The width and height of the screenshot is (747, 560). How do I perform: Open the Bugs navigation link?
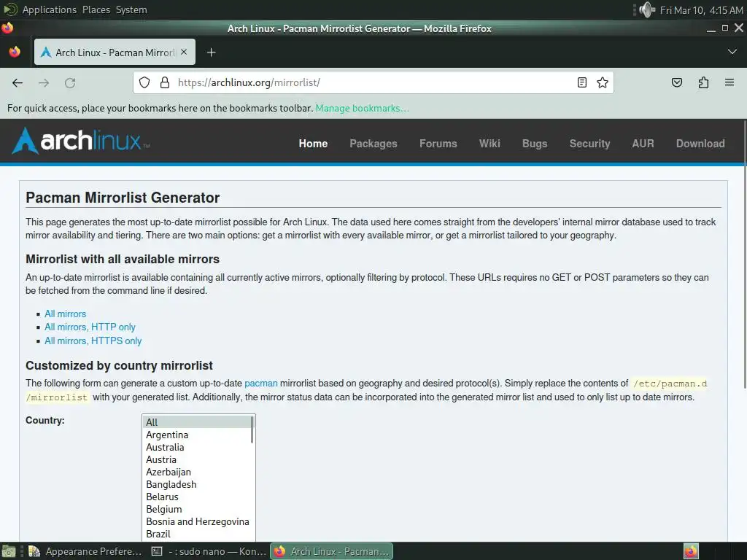pyautogui.click(x=535, y=144)
